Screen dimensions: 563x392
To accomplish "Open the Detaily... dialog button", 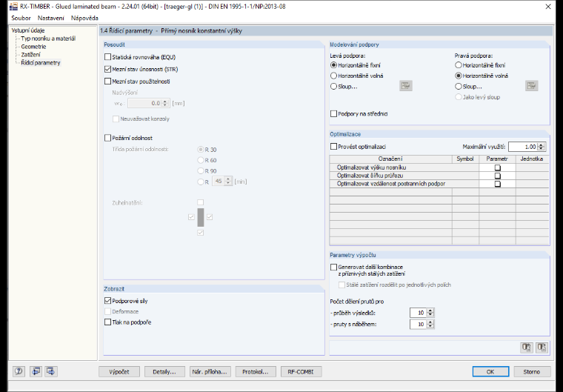I will (164, 371).
